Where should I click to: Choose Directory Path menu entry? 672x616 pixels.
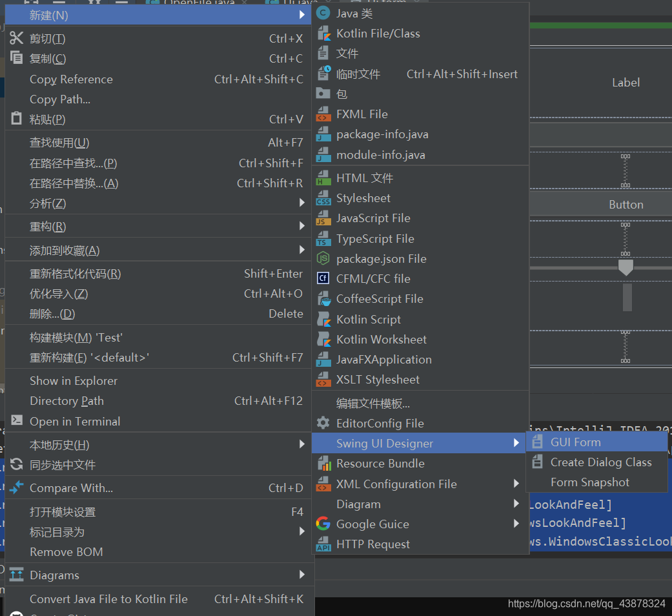(158, 401)
